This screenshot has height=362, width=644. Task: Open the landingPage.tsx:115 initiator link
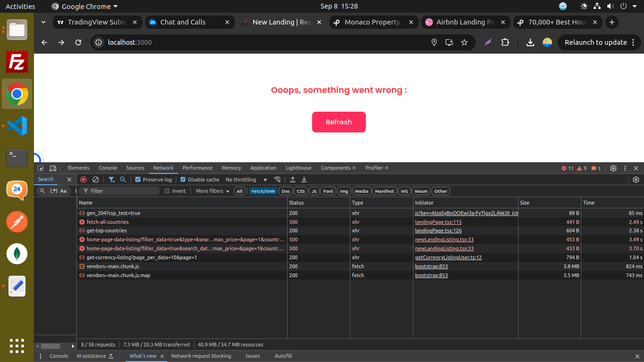(438, 222)
